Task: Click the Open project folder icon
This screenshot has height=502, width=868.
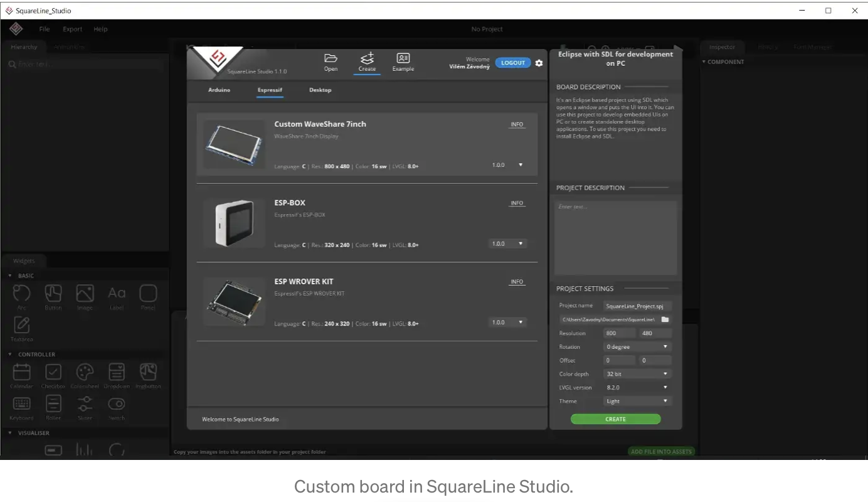Action: 331,59
